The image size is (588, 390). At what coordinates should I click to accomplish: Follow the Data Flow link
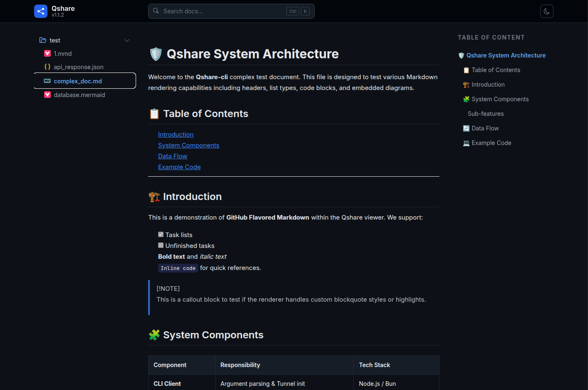(173, 156)
